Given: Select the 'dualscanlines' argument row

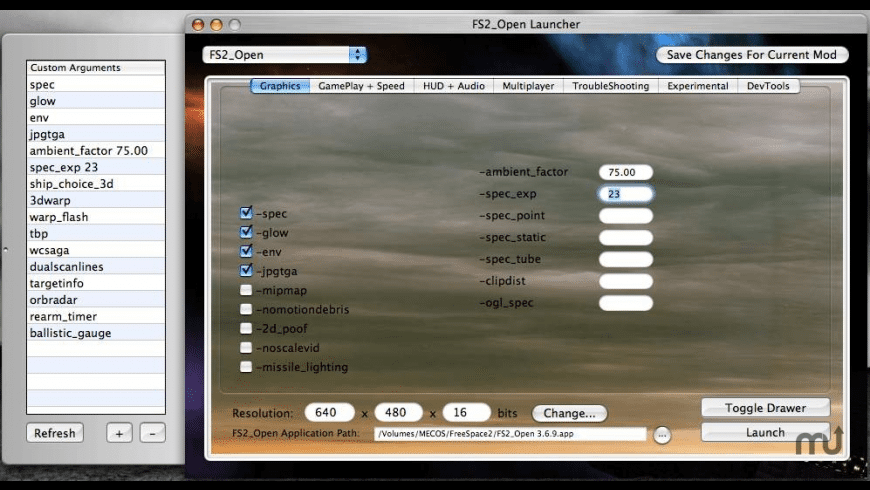Looking at the screenshot, I should 96,267.
